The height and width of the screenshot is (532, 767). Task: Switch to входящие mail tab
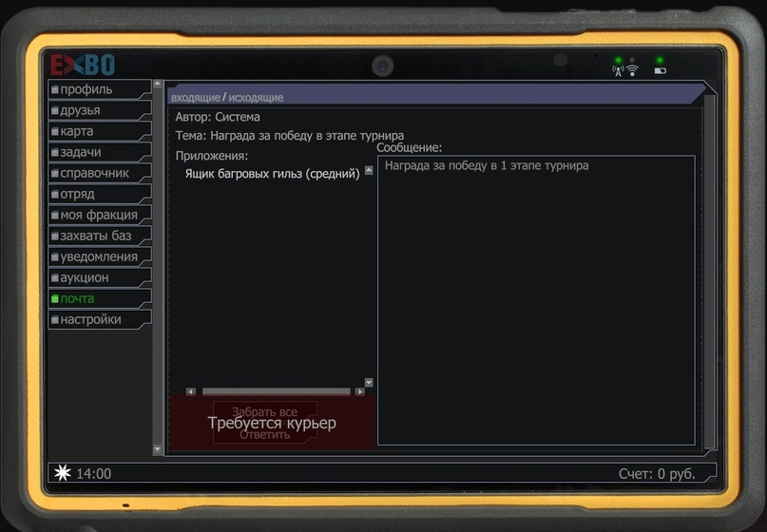(195, 97)
